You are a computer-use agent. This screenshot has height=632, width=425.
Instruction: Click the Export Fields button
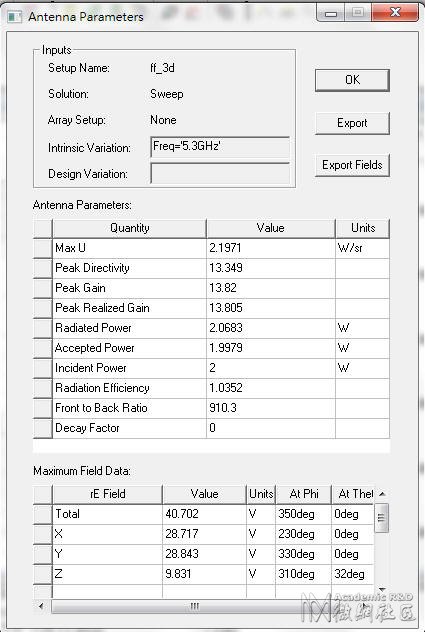click(352, 165)
